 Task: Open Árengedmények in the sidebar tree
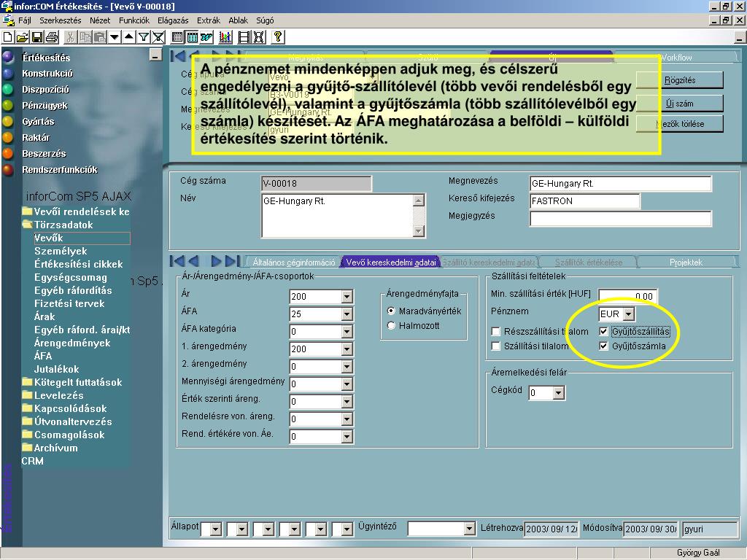(72, 343)
